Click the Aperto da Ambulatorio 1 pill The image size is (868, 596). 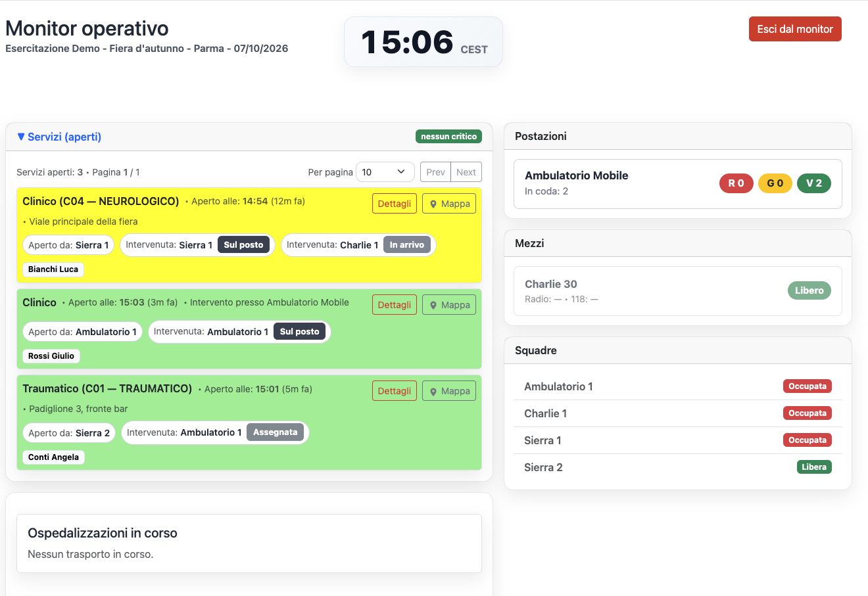[82, 332]
